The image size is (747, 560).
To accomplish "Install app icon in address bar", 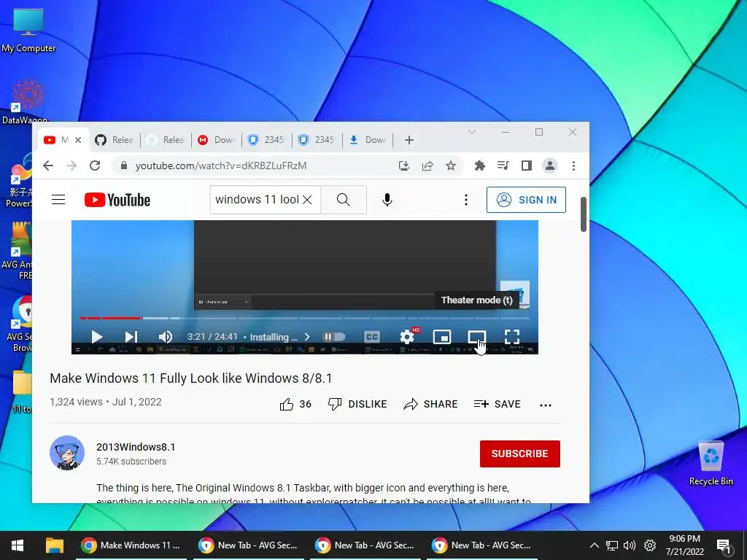I will (x=404, y=166).
